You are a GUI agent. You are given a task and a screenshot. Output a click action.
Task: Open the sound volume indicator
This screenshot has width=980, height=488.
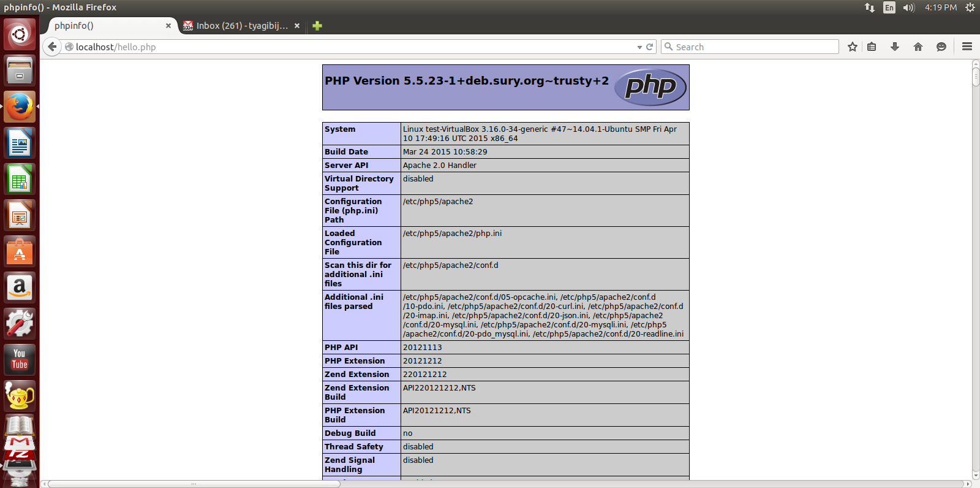tap(908, 7)
